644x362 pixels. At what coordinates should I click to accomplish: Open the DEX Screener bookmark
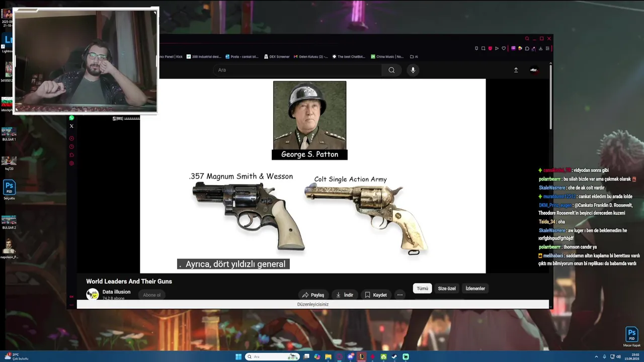(277, 57)
